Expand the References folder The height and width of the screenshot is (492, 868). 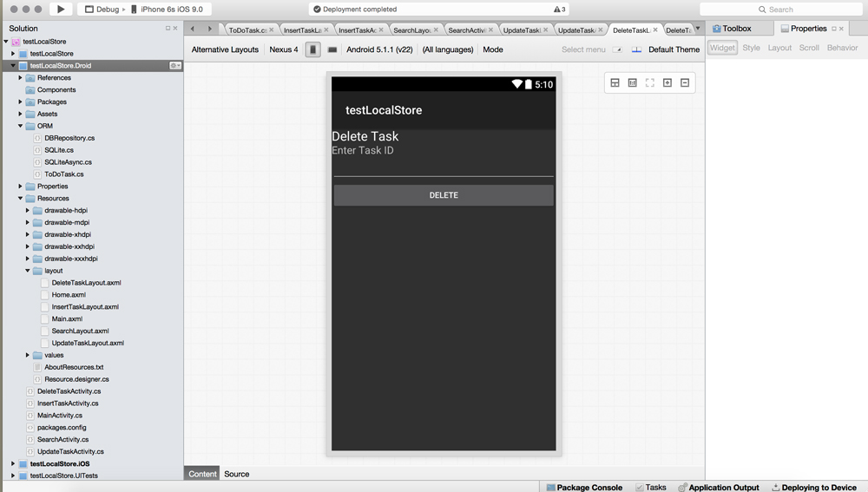21,78
